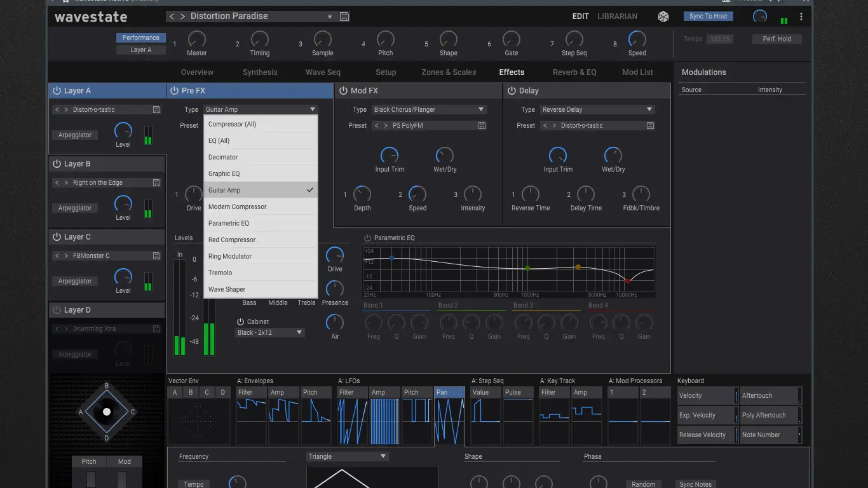
Task: Select next Layer B program arrow
Action: pyautogui.click(x=66, y=182)
